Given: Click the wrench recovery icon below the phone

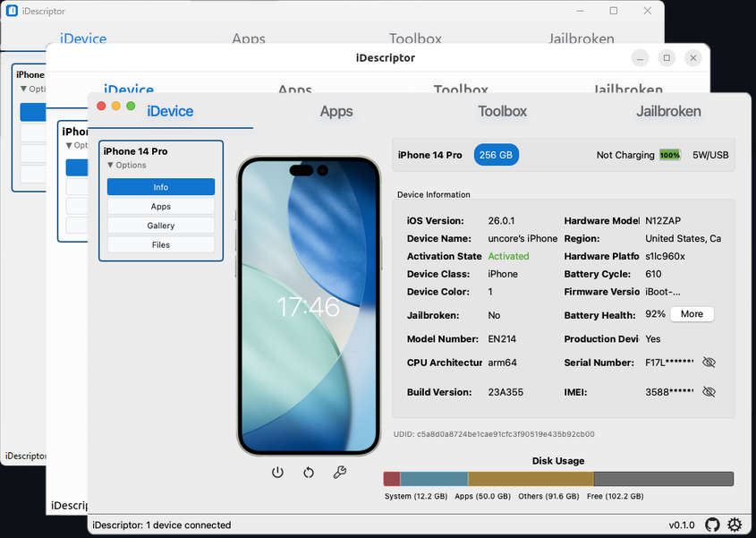Looking at the screenshot, I should (x=339, y=473).
